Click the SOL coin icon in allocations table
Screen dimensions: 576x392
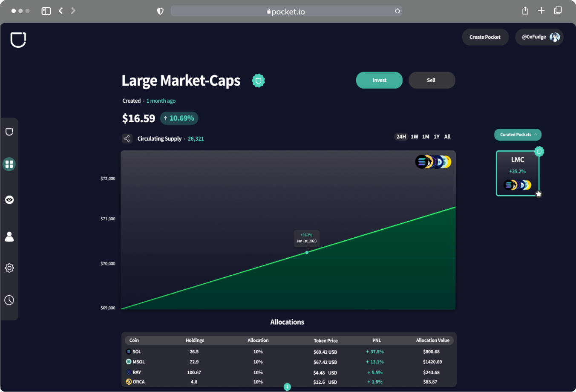128,351
